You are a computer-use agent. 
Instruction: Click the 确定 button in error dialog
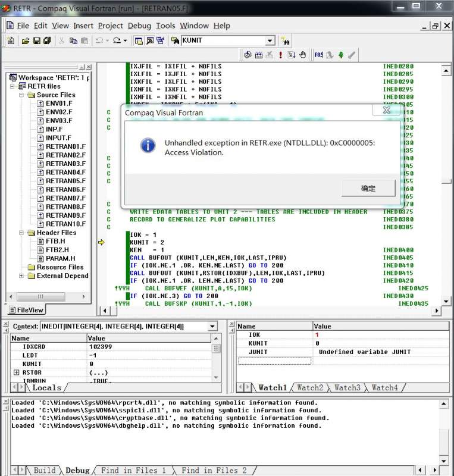pos(368,188)
